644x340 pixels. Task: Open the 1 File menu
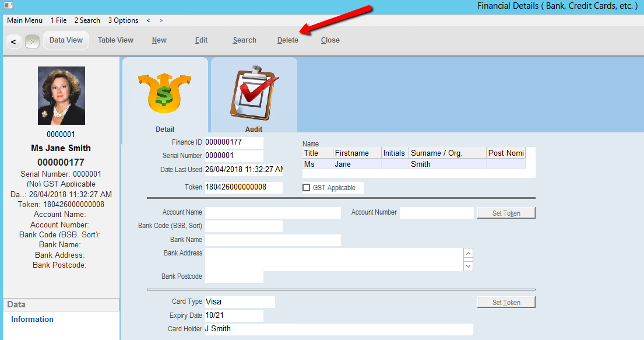click(x=59, y=20)
